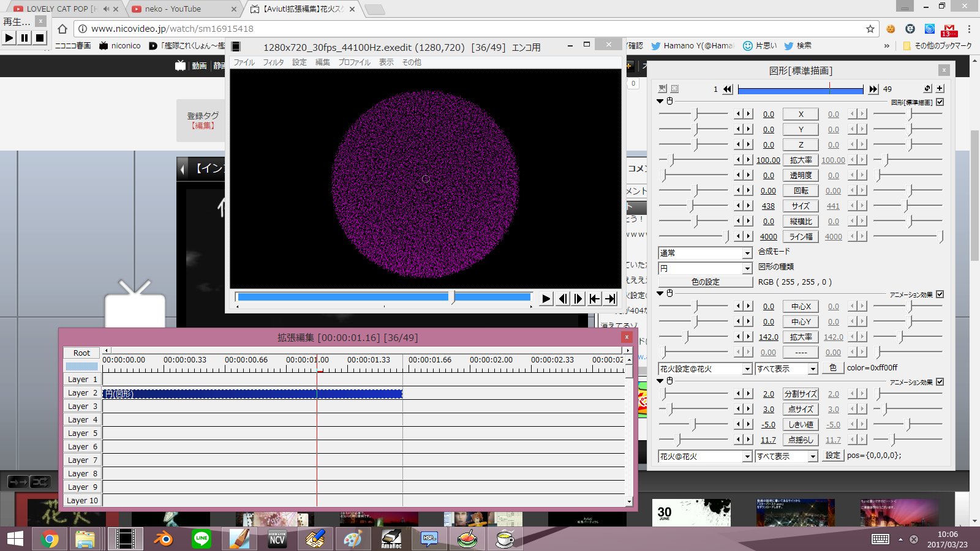Open the プロファイル menu in AviUtl
This screenshot has width=980, height=551.
(x=354, y=62)
